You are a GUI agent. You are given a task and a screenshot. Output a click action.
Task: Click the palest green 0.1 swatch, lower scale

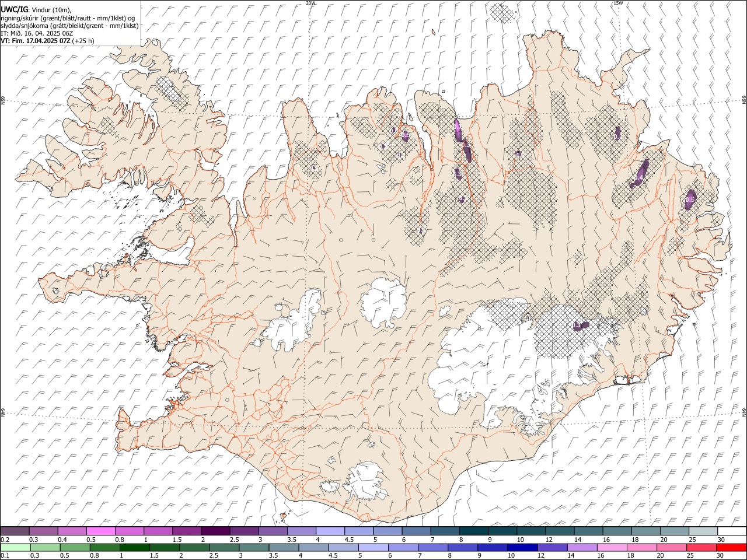[x=15, y=547]
